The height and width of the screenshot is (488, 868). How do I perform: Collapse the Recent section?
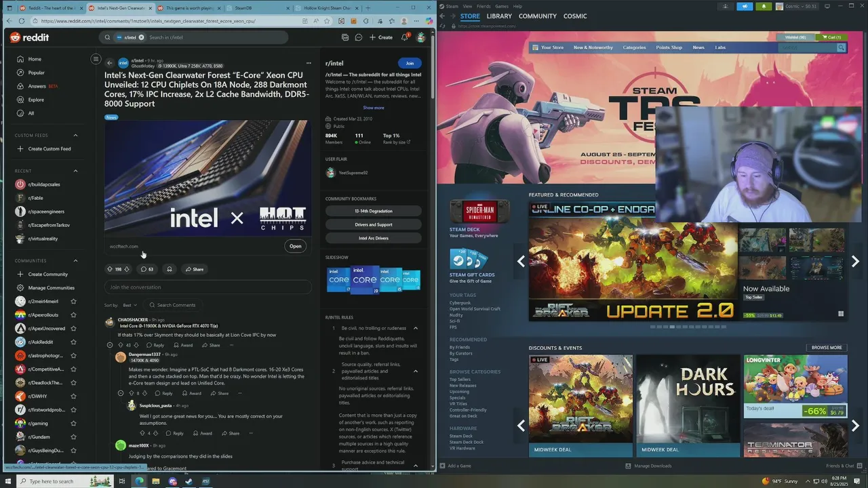75,171
